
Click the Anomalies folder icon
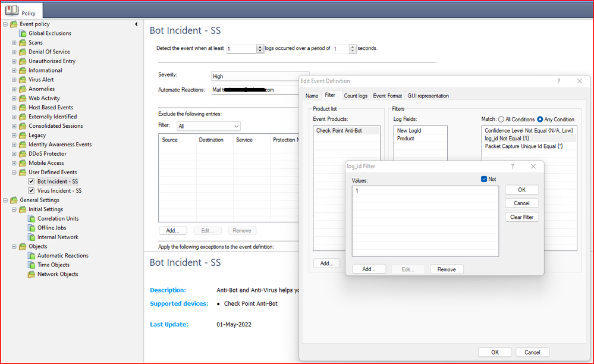pyautogui.click(x=23, y=89)
